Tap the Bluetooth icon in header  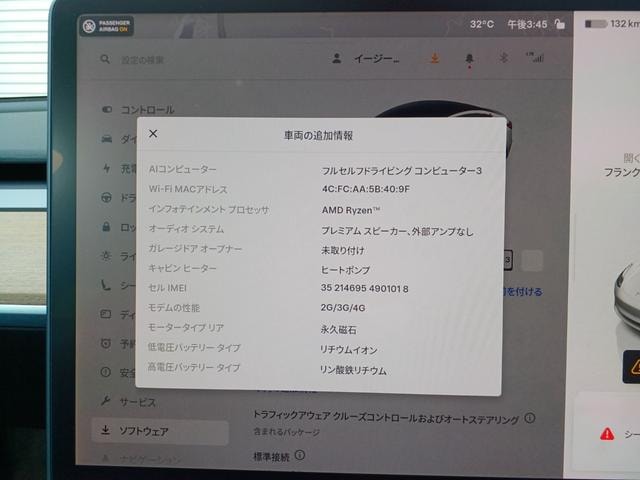click(x=503, y=58)
